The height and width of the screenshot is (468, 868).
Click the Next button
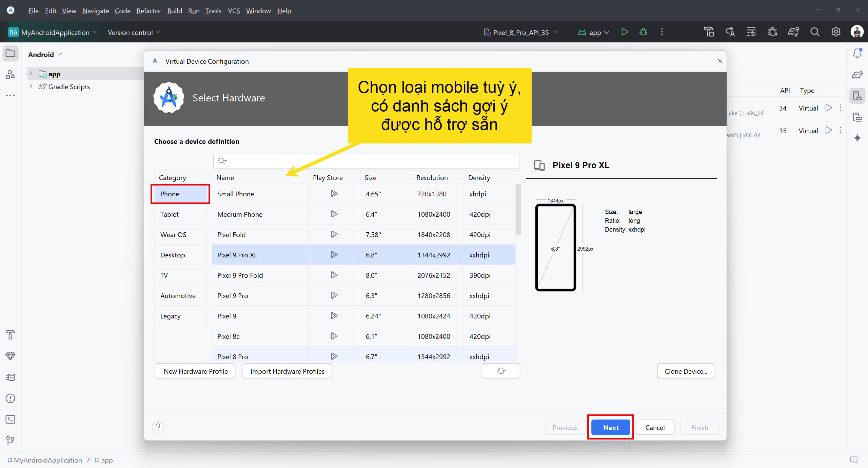click(611, 427)
